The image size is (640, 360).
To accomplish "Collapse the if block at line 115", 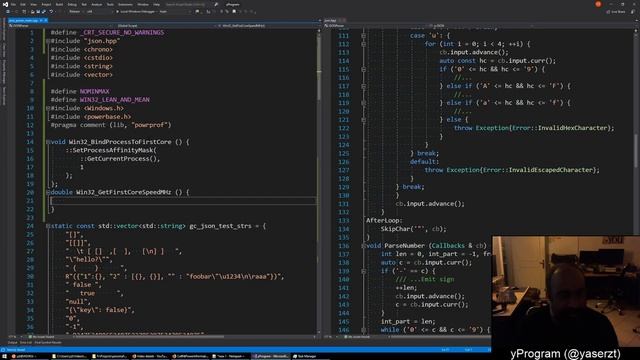I will pyautogui.click(x=363, y=69).
